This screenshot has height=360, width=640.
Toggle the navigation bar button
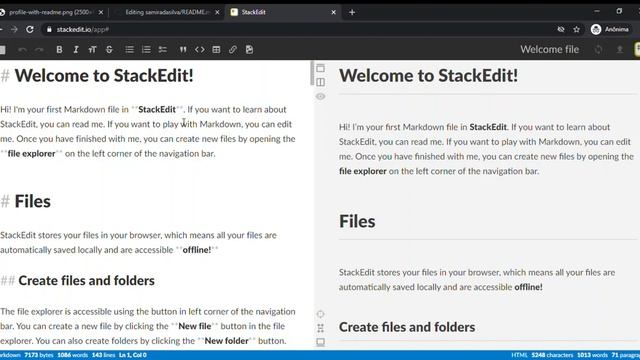coord(320,68)
